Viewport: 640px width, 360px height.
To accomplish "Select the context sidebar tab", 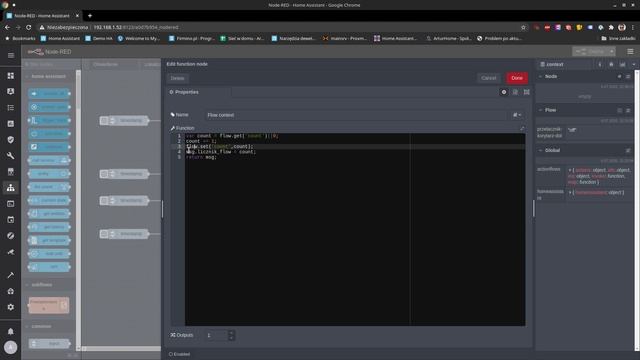I will click(563, 64).
